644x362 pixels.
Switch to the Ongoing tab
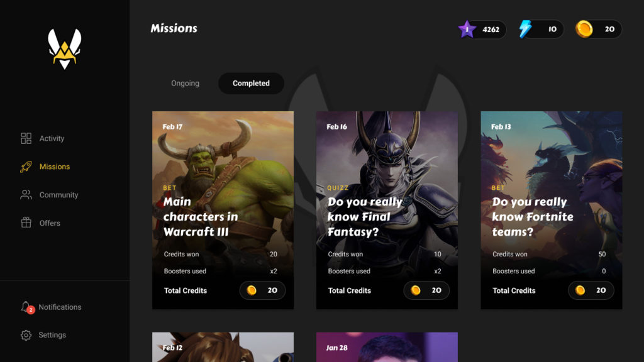click(x=186, y=84)
